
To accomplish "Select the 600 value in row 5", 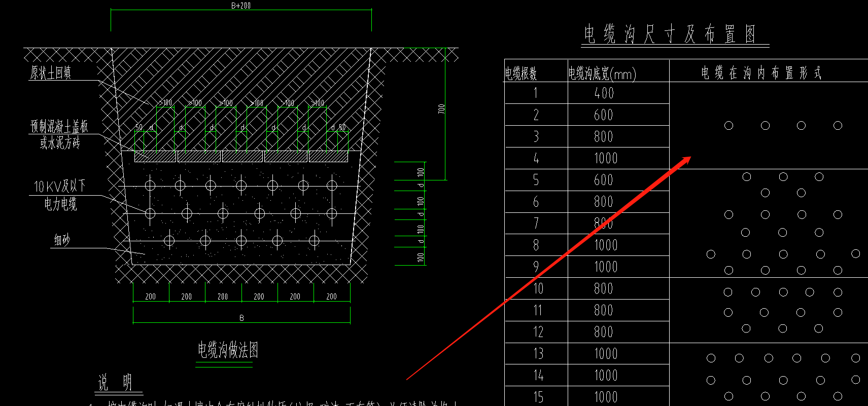I will [x=604, y=180].
